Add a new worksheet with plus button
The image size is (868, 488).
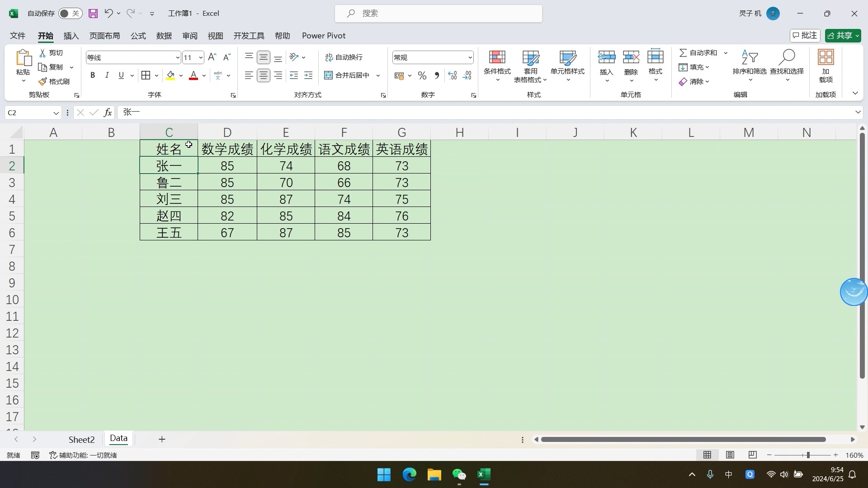point(162,439)
